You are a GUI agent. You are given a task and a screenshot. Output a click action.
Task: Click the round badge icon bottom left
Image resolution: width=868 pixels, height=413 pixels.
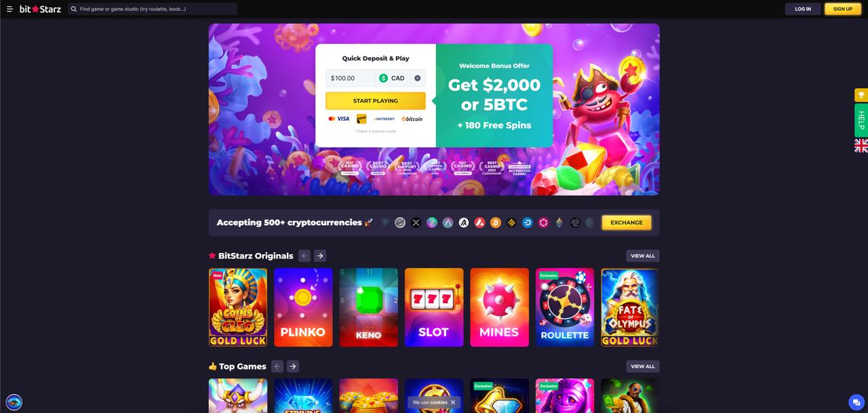[x=14, y=401]
